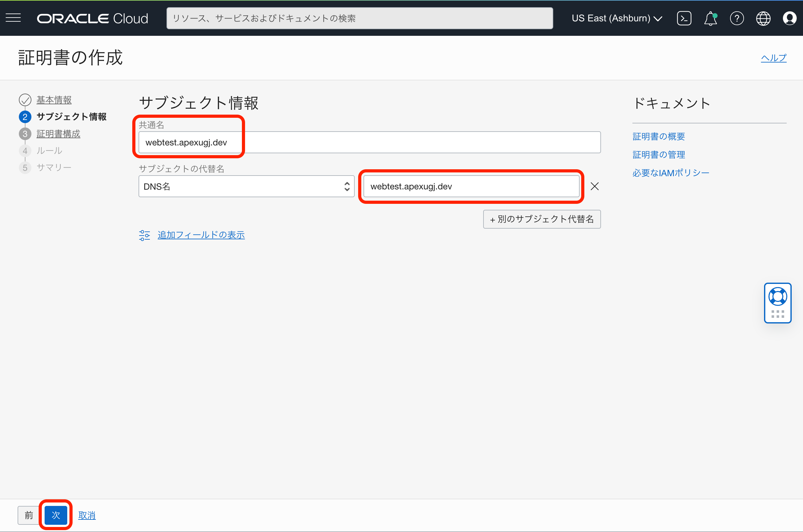803x532 pixels.
Task: Open the floating support lifebuoy widget
Action: [778, 297]
